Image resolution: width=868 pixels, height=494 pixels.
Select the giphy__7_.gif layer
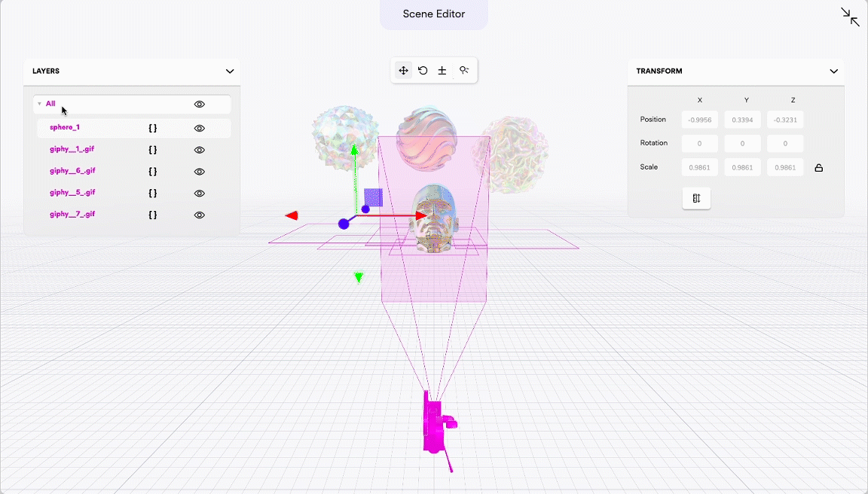coord(72,215)
